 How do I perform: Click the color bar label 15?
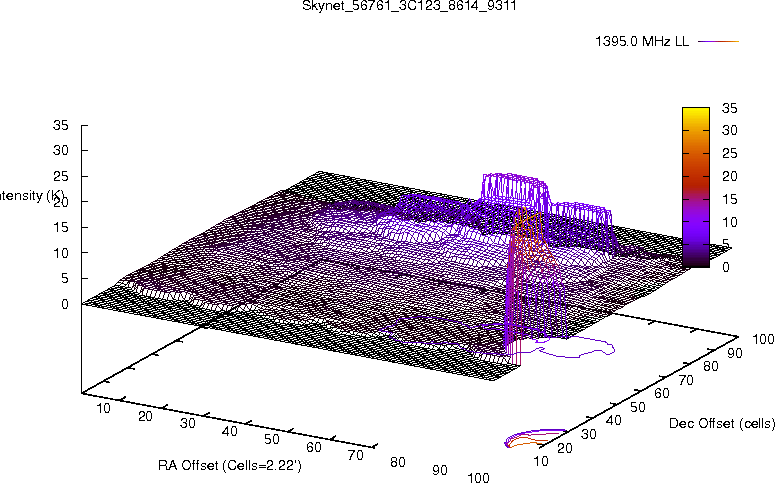point(730,199)
